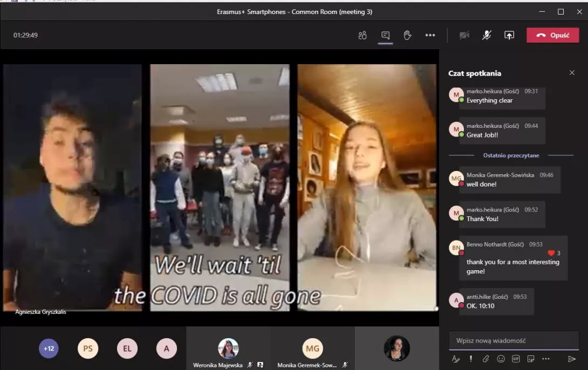Mark the message as important with the exclamation icon
This screenshot has height=370, width=588.
(x=470, y=359)
